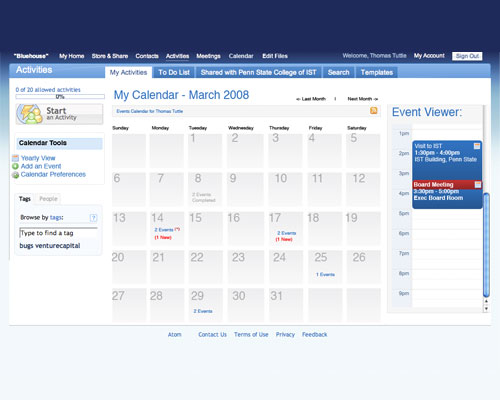500x400 pixels.
Task: Go to Next Month
Action: (363, 99)
